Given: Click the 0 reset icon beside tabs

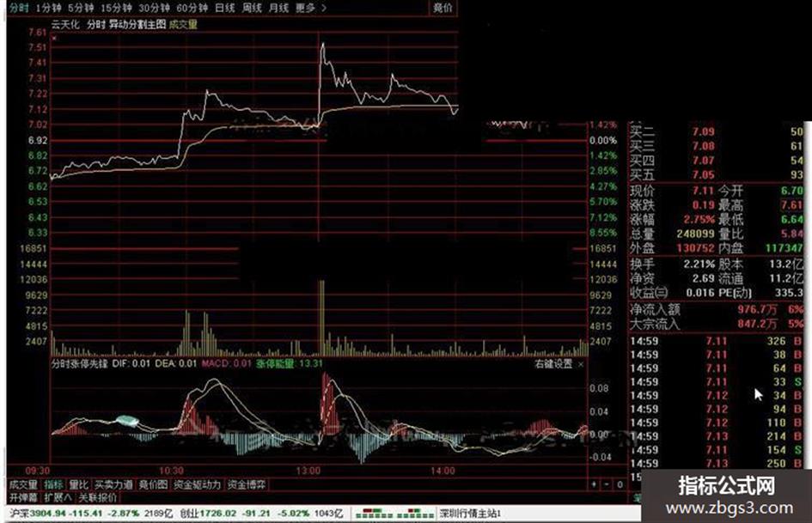Looking at the screenshot, I should click(x=620, y=485).
